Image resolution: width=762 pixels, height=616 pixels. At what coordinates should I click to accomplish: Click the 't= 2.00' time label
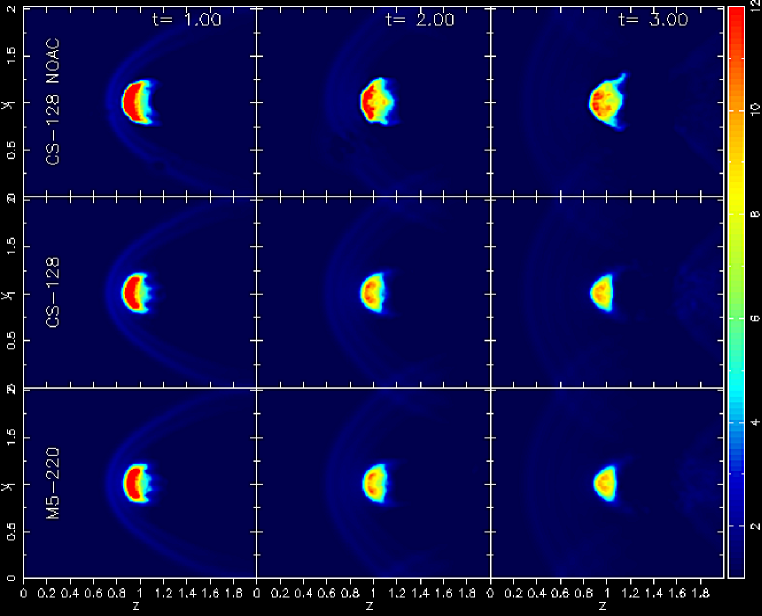420,19
